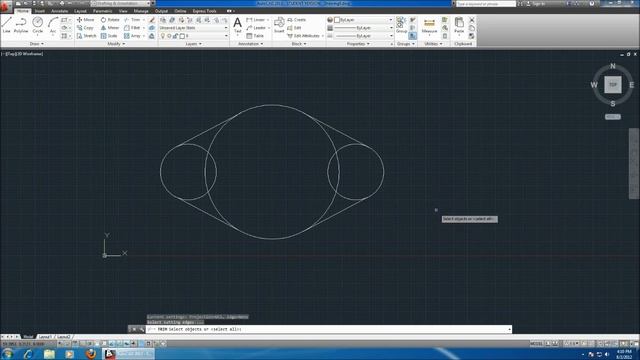Click the ViewCube North compass letter

pyautogui.click(x=613, y=66)
